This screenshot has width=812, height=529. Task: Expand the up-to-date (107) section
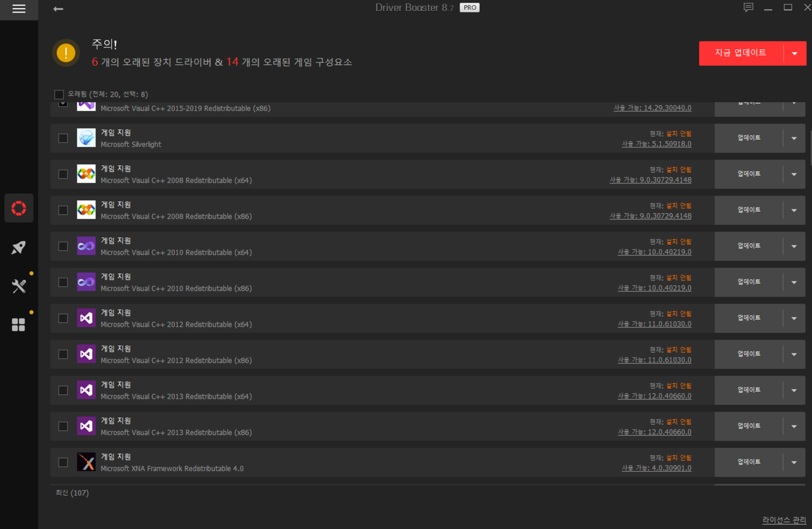pyautogui.click(x=72, y=493)
